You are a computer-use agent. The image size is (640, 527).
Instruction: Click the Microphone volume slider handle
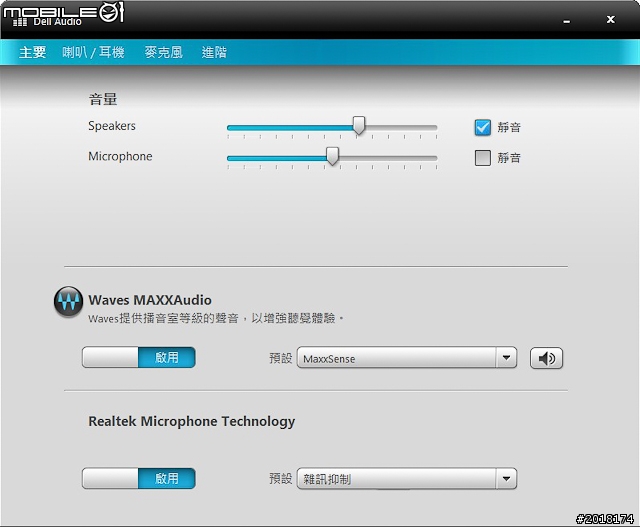[x=333, y=156]
